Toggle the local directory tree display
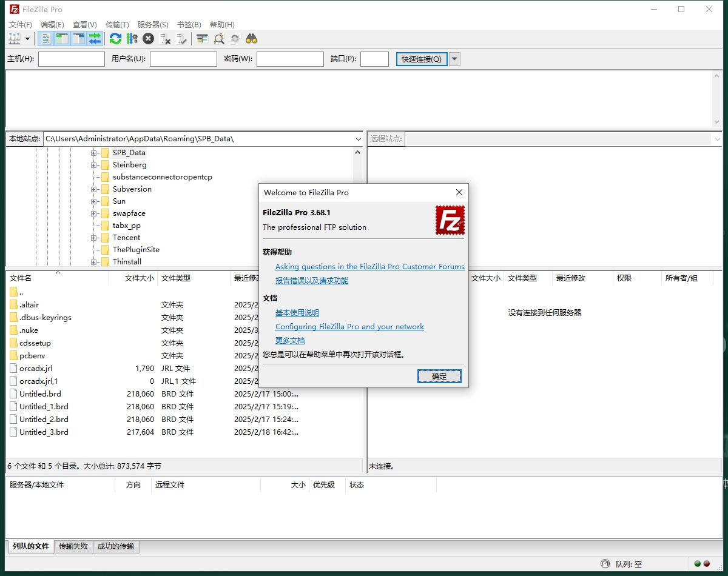 62,39
